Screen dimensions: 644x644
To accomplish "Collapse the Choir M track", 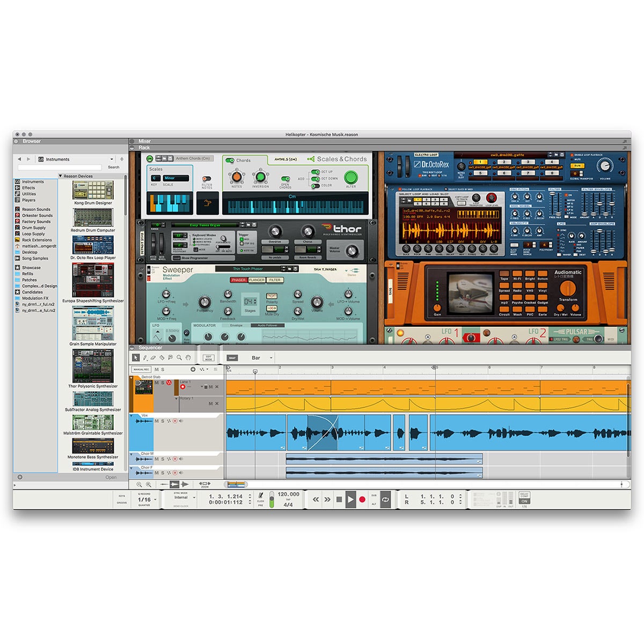I will (132, 454).
